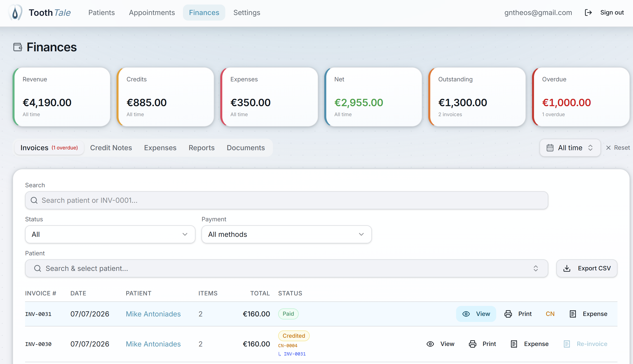Image resolution: width=633 pixels, height=364 pixels.
Task: Click the Search & select patient field
Action: 286,268
